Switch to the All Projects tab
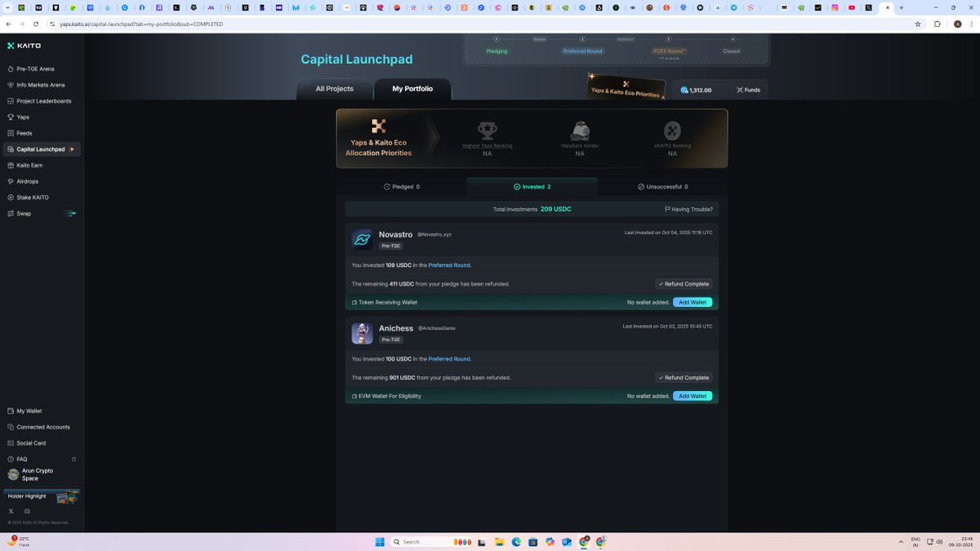 click(x=335, y=89)
